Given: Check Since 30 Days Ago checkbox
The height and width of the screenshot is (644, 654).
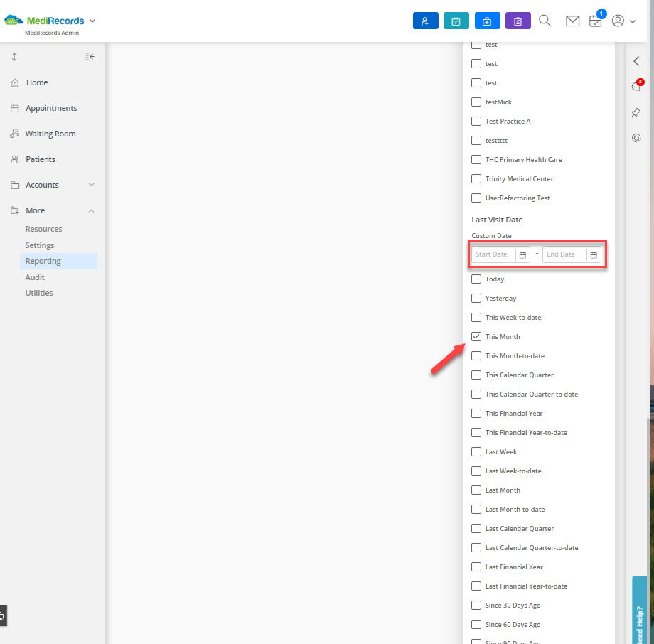Looking at the screenshot, I should 476,605.
